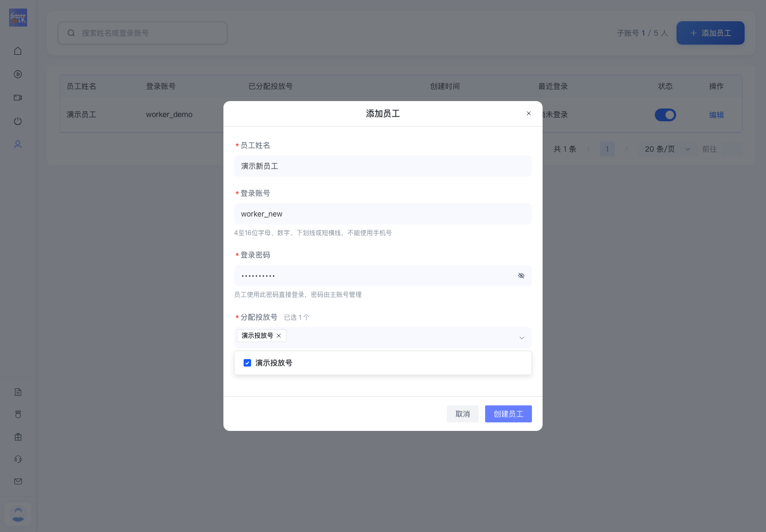
Task: Go to the next page arrow
Action: (627, 149)
